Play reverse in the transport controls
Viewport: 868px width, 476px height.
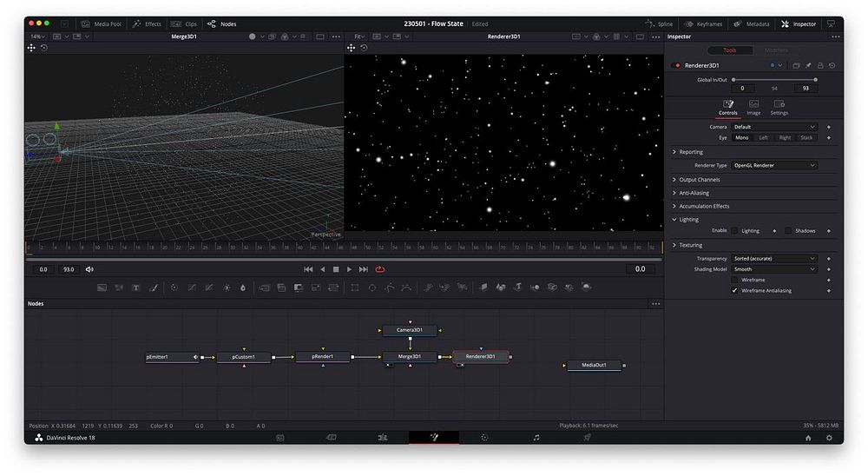tap(323, 269)
